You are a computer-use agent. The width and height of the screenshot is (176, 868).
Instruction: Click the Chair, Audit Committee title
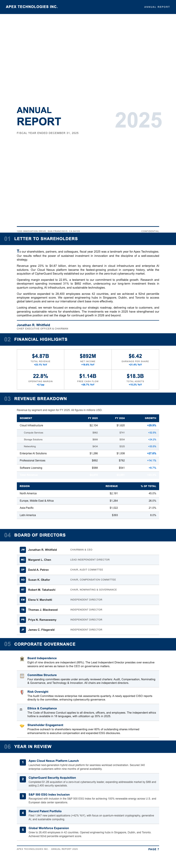coord(87,569)
